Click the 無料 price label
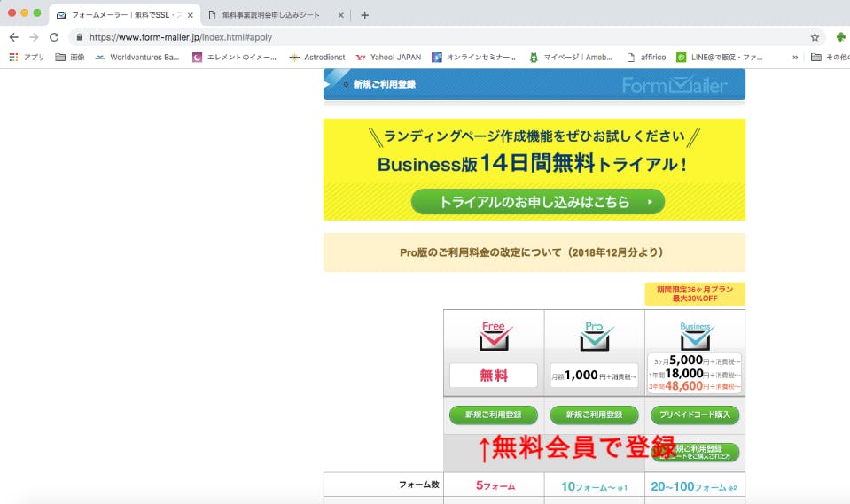 click(494, 375)
